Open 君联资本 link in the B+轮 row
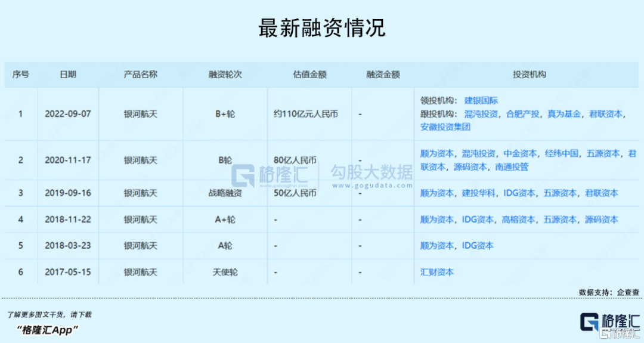Image resolution: width=644 pixels, height=343 pixels. 606,114
